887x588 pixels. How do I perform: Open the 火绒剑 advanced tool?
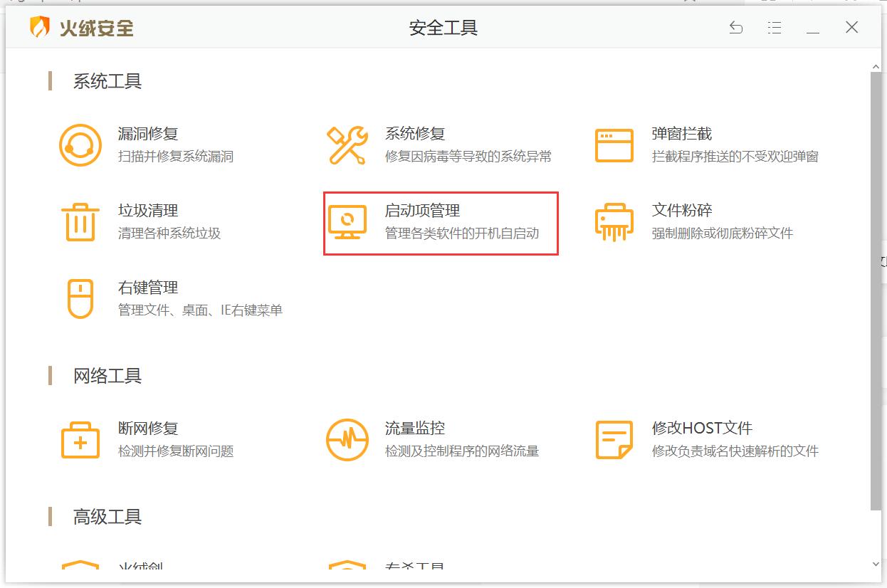click(142, 566)
